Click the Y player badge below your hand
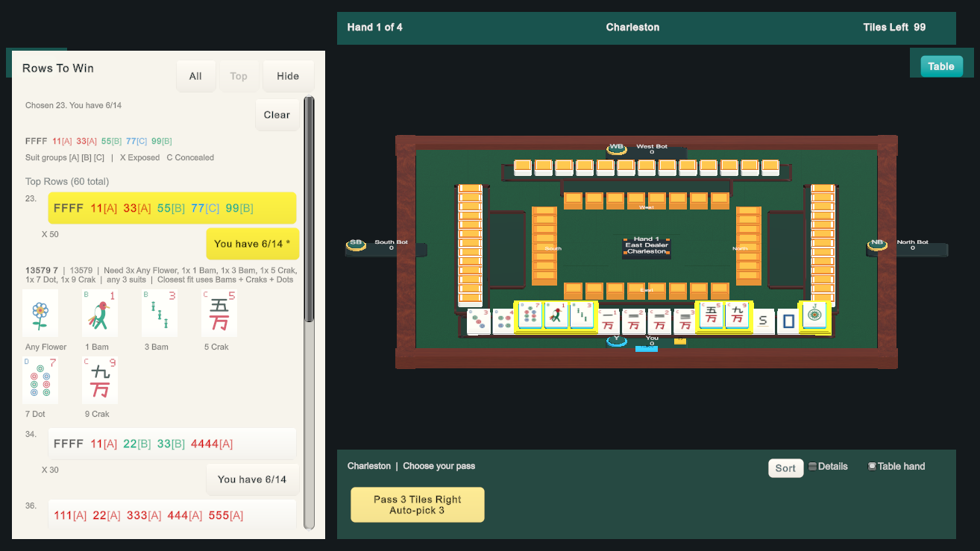 [x=616, y=341]
